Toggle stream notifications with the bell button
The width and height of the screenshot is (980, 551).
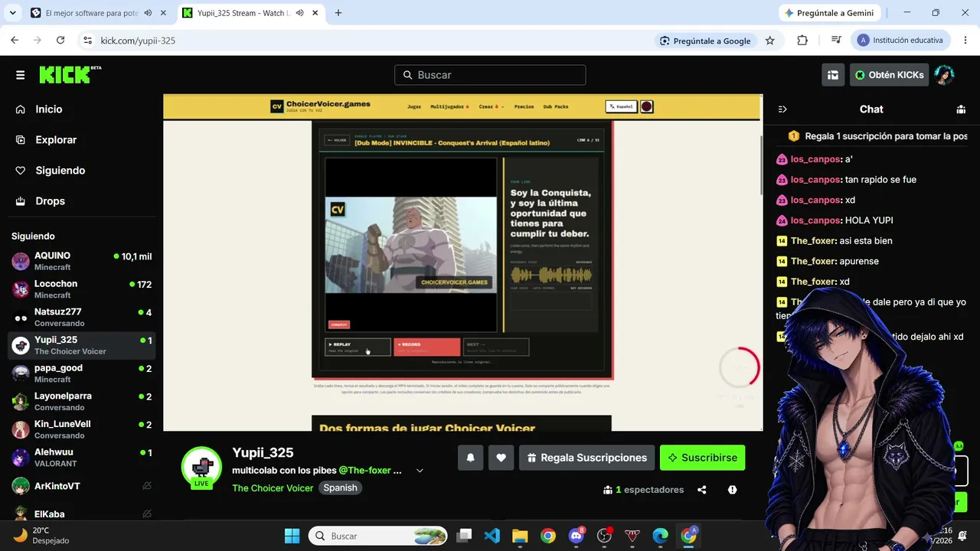click(471, 458)
